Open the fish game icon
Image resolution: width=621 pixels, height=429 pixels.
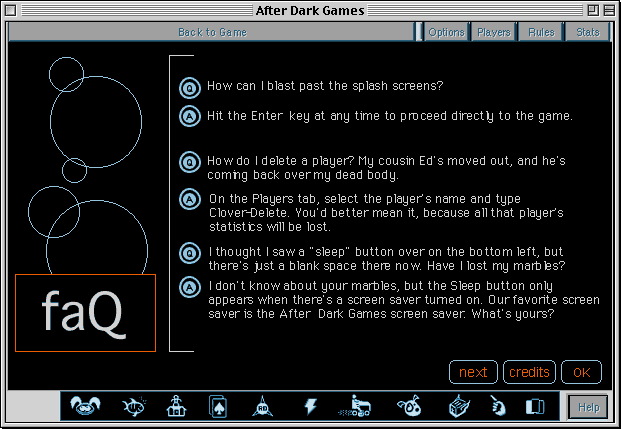pyautogui.click(x=134, y=406)
